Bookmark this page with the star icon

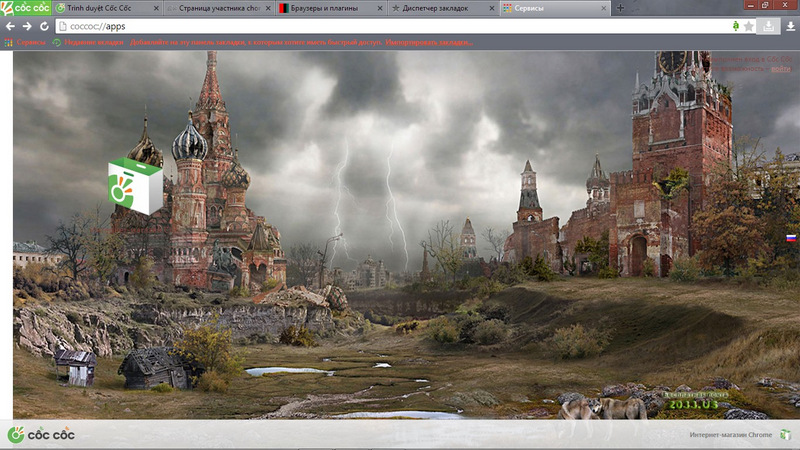(748, 26)
